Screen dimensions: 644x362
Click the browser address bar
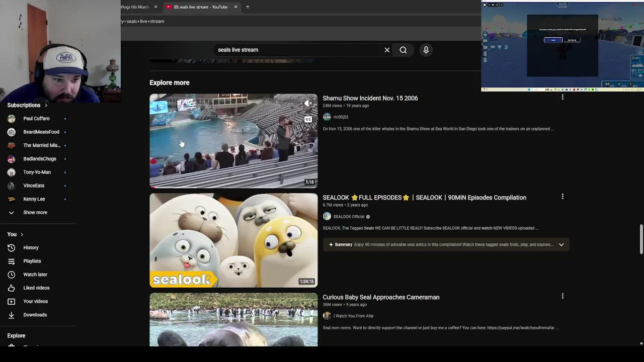point(299,21)
